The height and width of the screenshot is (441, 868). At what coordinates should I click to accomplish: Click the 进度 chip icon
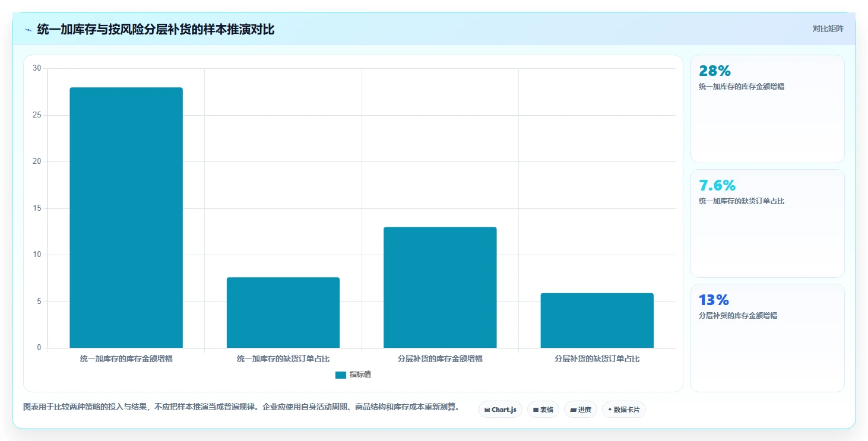tap(573, 410)
